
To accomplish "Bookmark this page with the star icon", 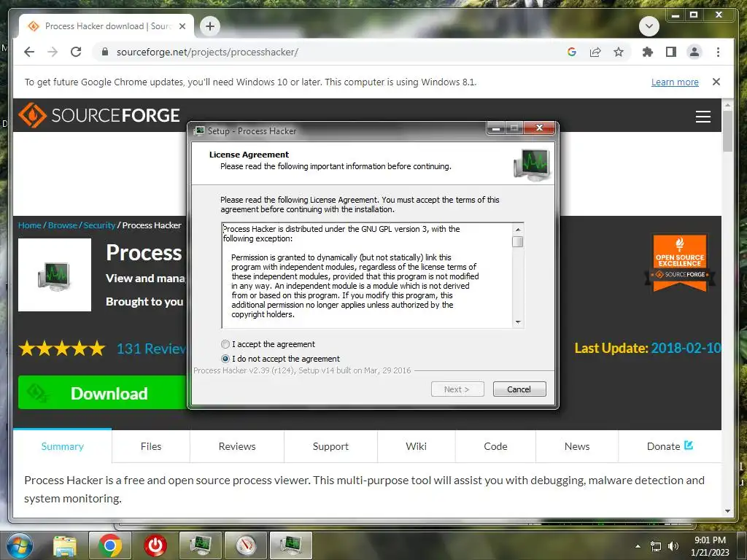I will tap(619, 52).
